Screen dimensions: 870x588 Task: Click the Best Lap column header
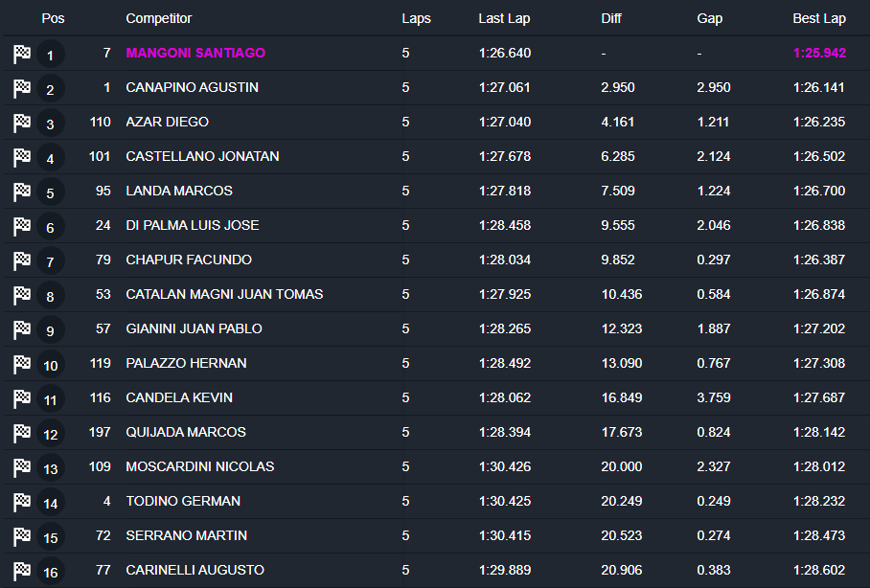[819, 18]
